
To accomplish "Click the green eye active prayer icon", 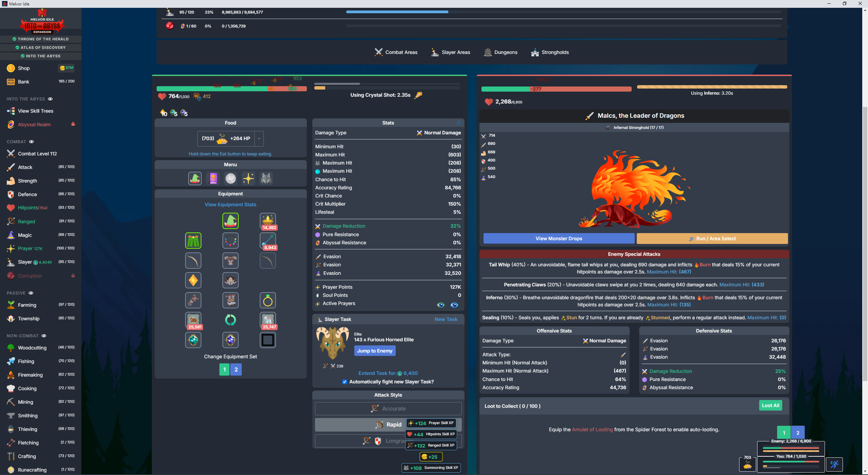I will click(440, 305).
